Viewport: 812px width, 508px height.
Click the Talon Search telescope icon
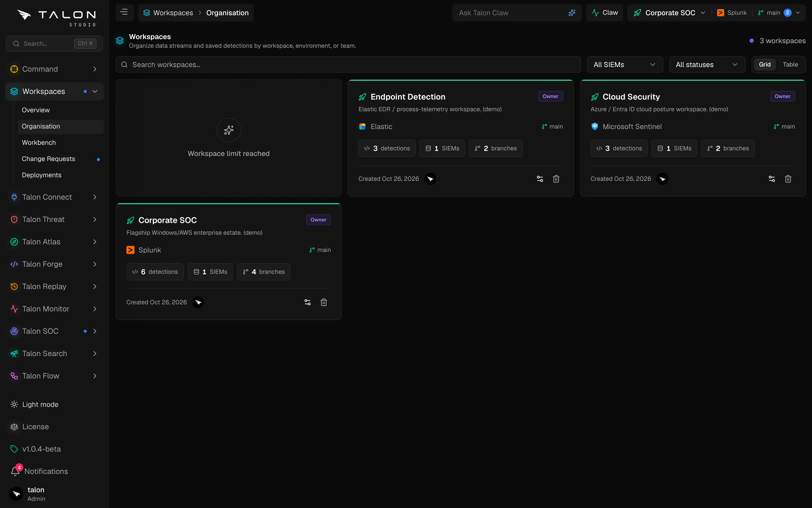[x=14, y=354]
